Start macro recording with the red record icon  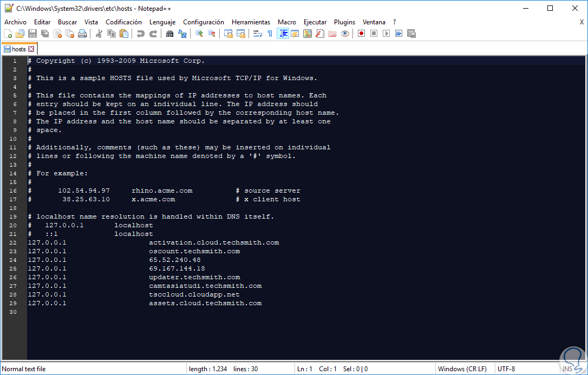tap(362, 34)
